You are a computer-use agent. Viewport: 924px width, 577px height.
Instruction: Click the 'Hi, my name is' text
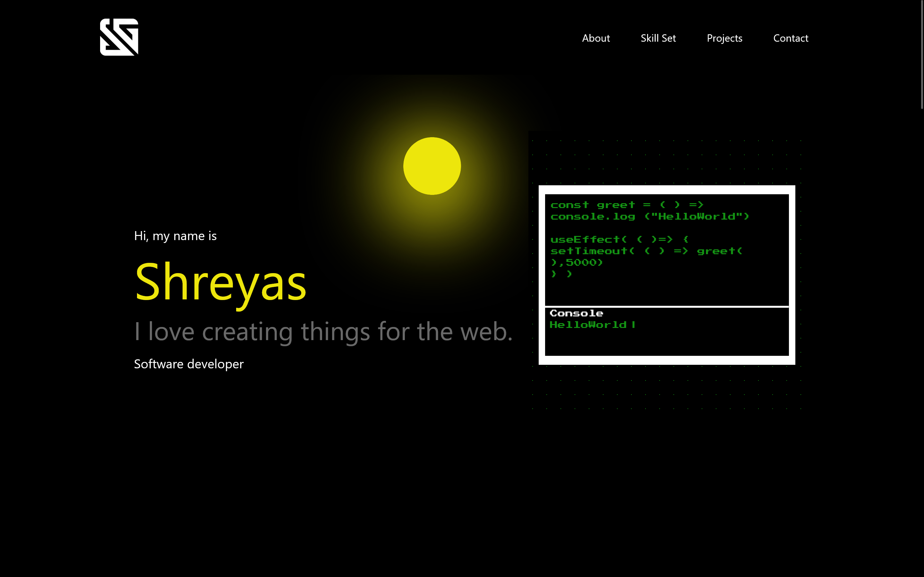tap(175, 236)
